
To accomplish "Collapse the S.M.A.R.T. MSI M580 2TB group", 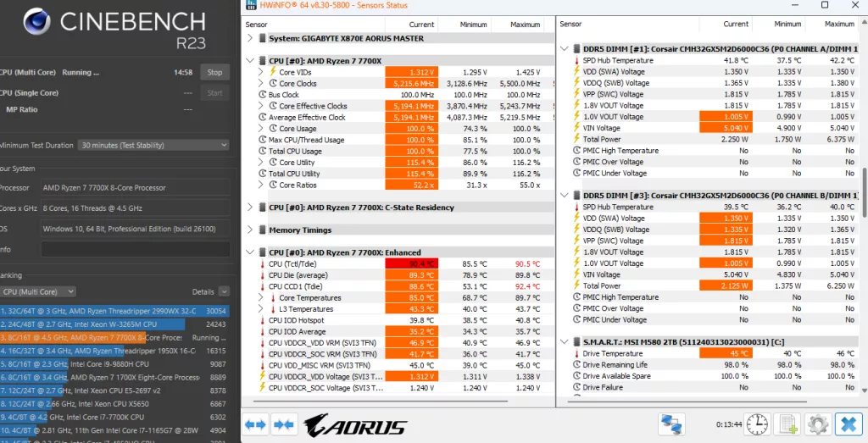I will pyautogui.click(x=564, y=342).
